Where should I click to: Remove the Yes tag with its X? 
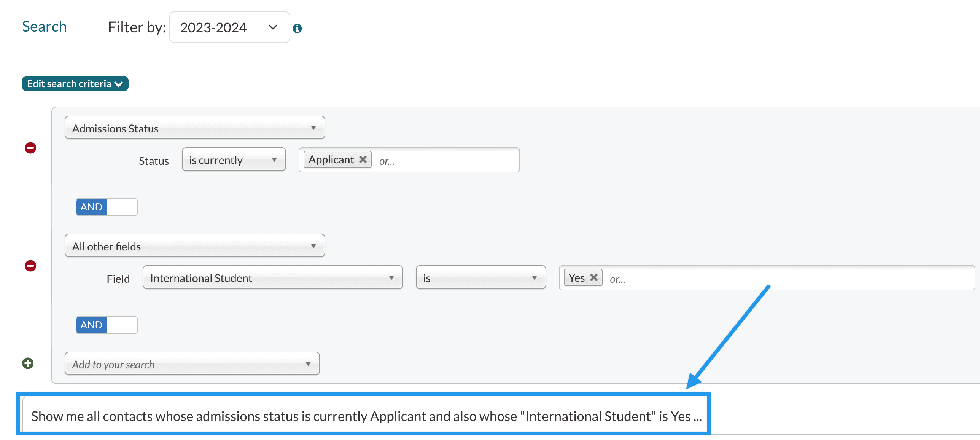tap(593, 277)
